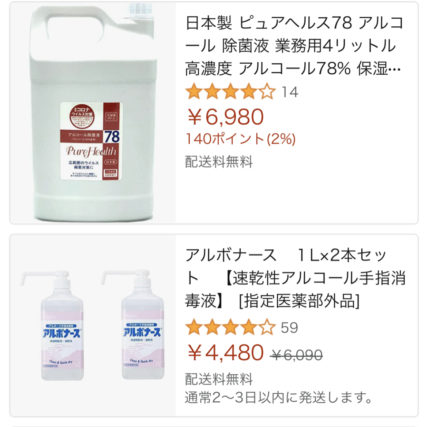The height and width of the screenshot is (427, 428).
Task: Click star rating of the アルボナース listing
Action: pos(231,327)
